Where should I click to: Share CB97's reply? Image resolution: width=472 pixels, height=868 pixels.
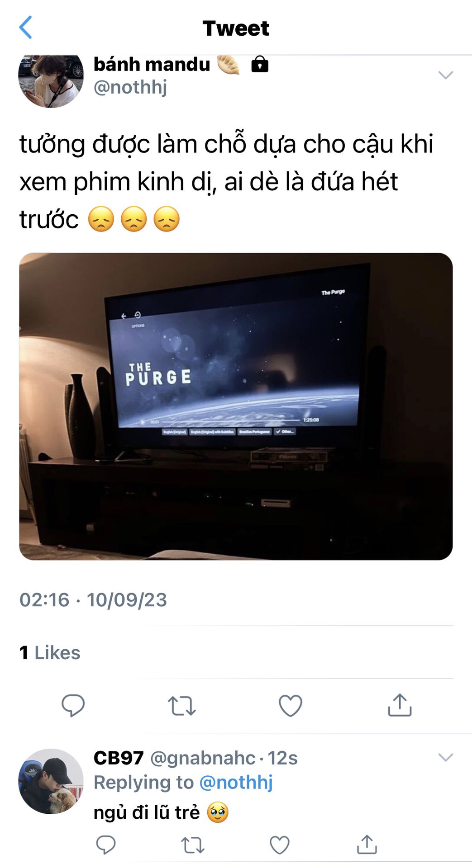click(x=367, y=844)
